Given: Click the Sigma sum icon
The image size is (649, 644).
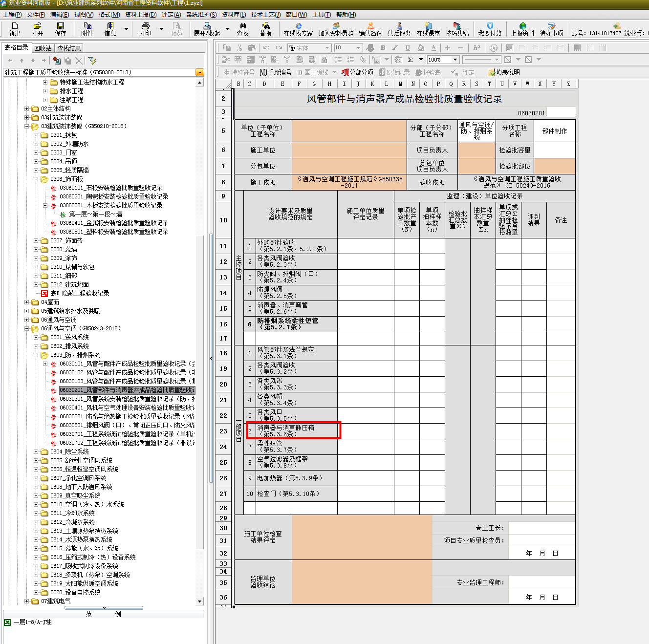Looking at the screenshot, I should click(410, 60).
